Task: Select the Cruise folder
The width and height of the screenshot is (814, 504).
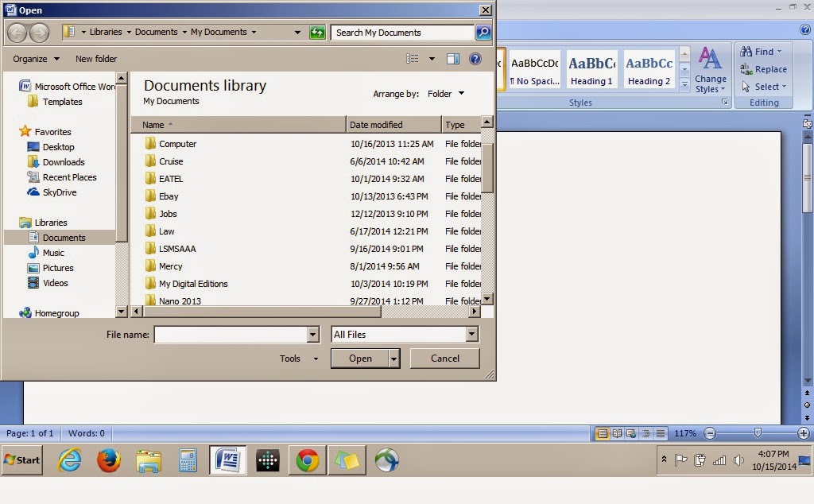Action: click(x=171, y=161)
